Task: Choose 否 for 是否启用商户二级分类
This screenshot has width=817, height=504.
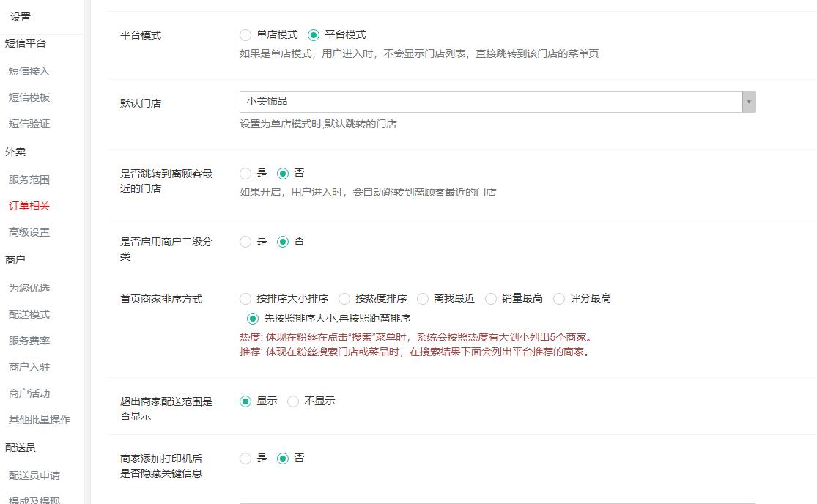Action: coord(282,242)
